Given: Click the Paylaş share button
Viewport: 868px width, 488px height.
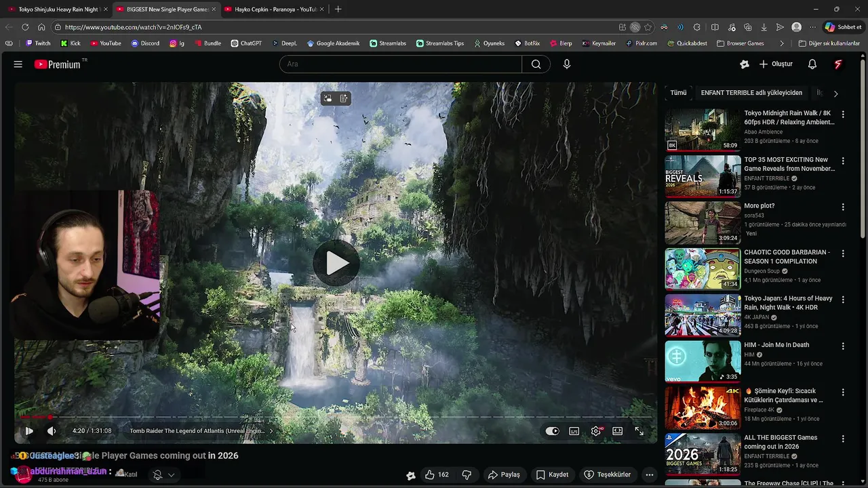Looking at the screenshot, I should pos(504,474).
